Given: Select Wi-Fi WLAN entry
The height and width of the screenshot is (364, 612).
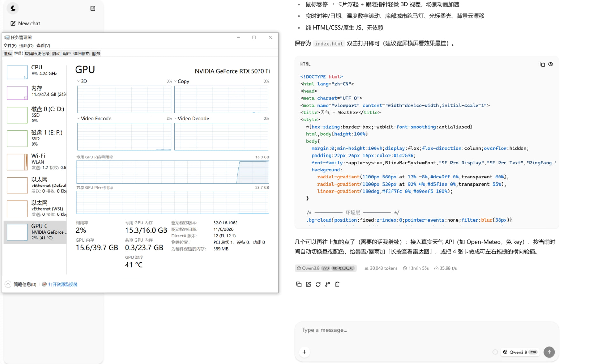Looking at the screenshot, I should pyautogui.click(x=35, y=162).
